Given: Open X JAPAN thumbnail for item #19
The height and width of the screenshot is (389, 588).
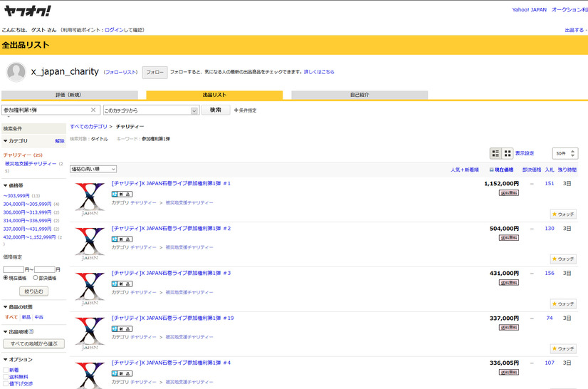Looking at the screenshot, I should coord(90,333).
